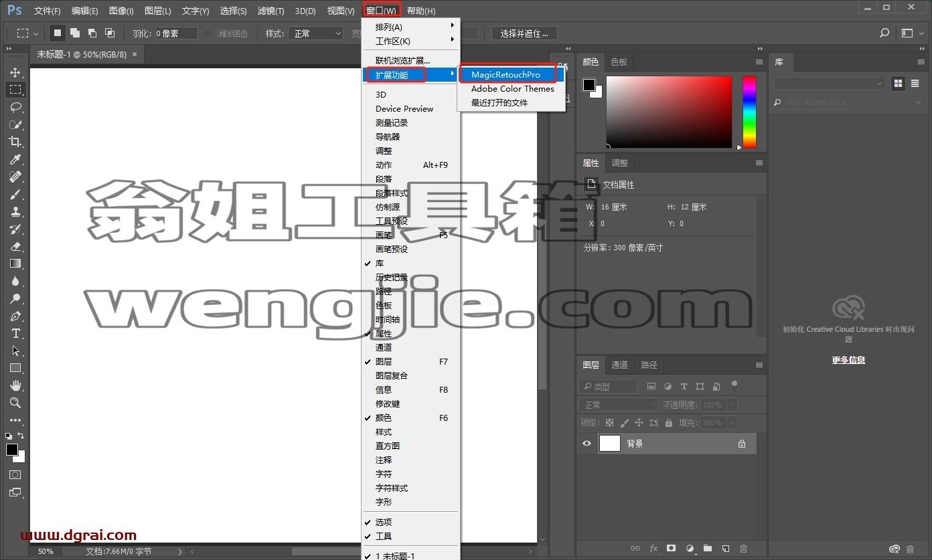Open the 更多信息 link

[848, 359]
